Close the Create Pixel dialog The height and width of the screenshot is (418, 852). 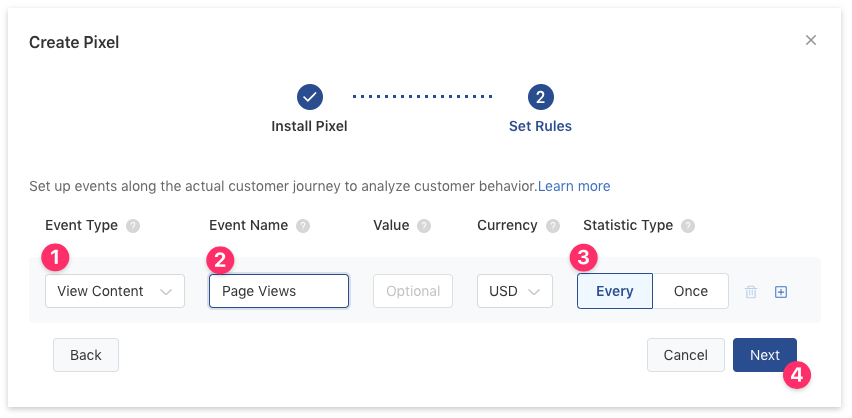(811, 41)
